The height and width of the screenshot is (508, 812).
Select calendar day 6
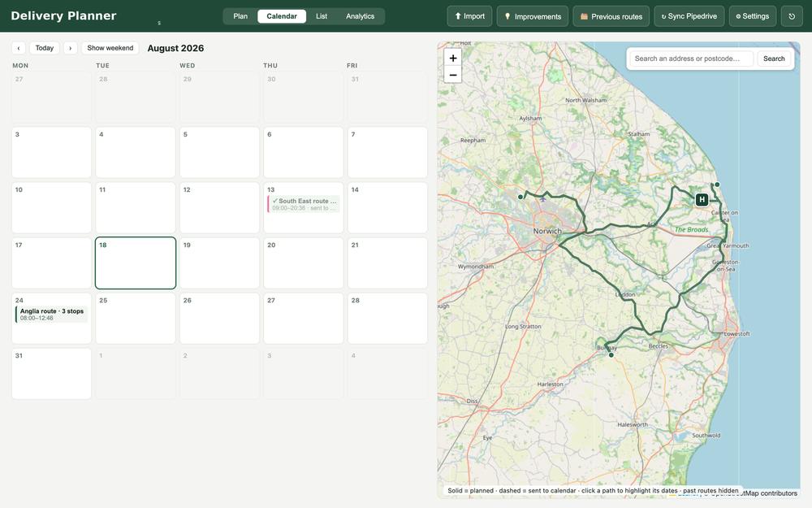pyautogui.click(x=304, y=153)
